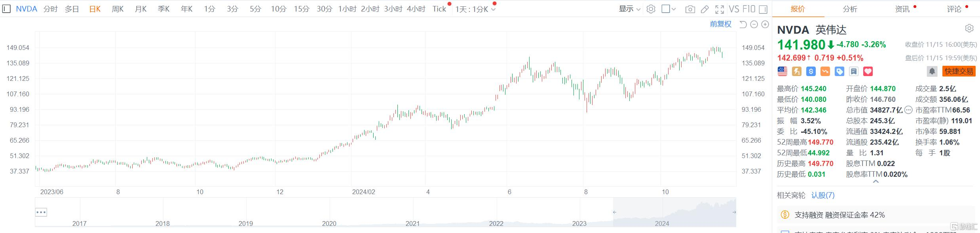Open the market cap info ellipsis icon
Image resolution: width=980 pixels, height=233 pixels.
[x=908, y=110]
